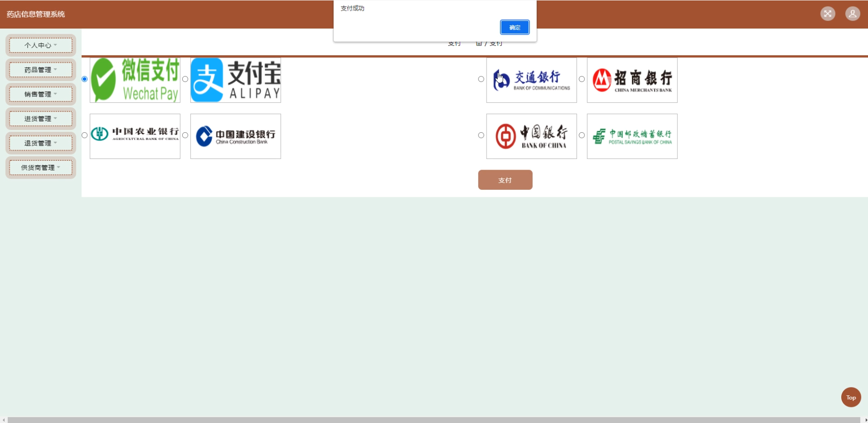The width and height of the screenshot is (868, 423).
Task: Expand the 个人中心 menu
Action: tap(41, 45)
